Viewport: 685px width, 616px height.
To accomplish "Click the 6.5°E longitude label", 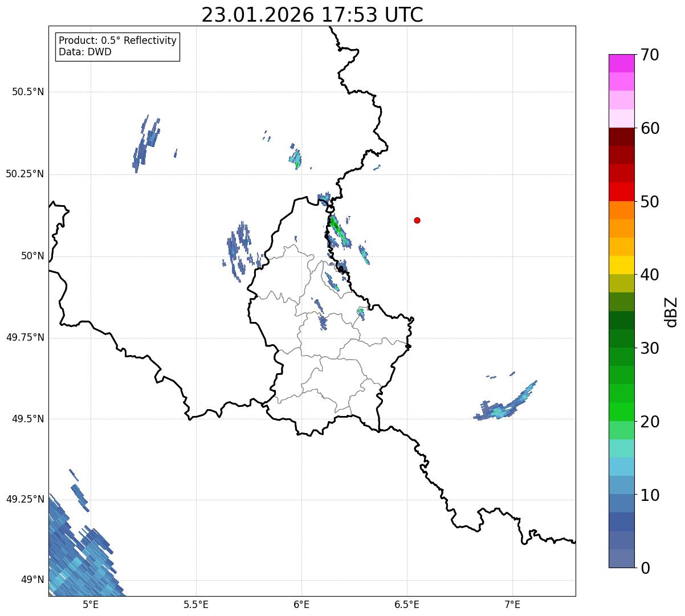I will coord(407,604).
